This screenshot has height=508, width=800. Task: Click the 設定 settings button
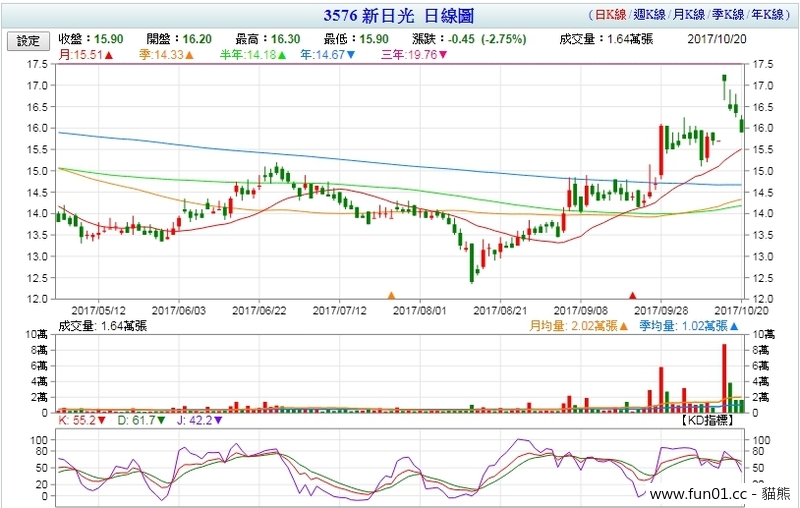28,41
